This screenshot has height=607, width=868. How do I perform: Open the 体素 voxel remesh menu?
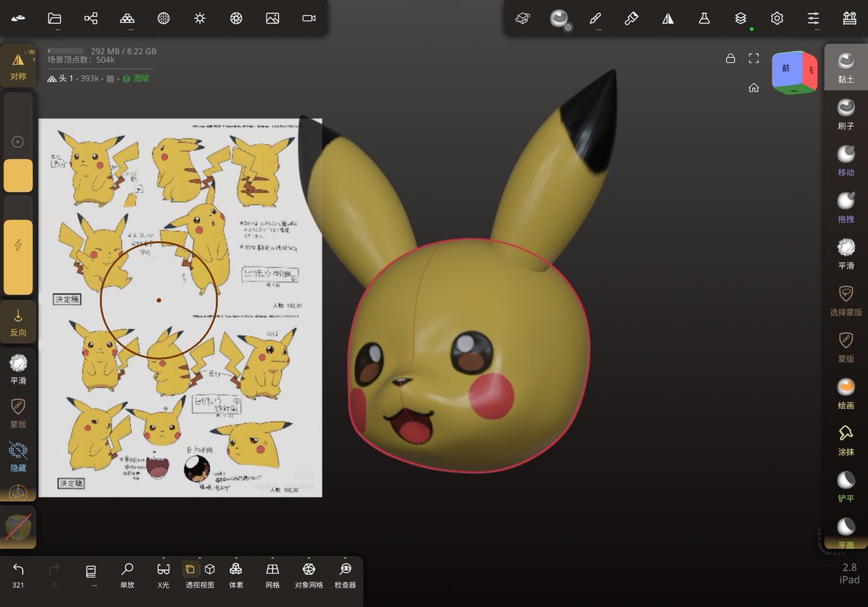coord(236,575)
